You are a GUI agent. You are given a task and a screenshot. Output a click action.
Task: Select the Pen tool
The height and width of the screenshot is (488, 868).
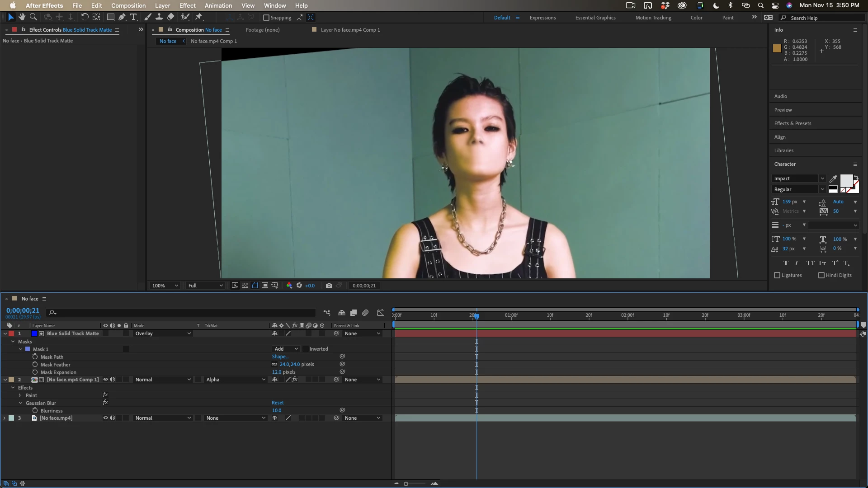click(x=122, y=17)
